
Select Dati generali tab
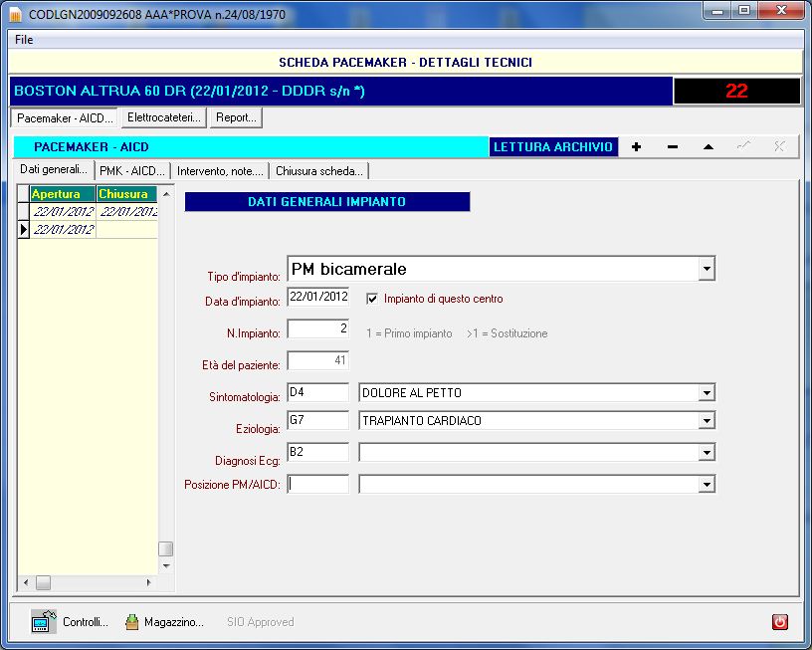click(54, 169)
